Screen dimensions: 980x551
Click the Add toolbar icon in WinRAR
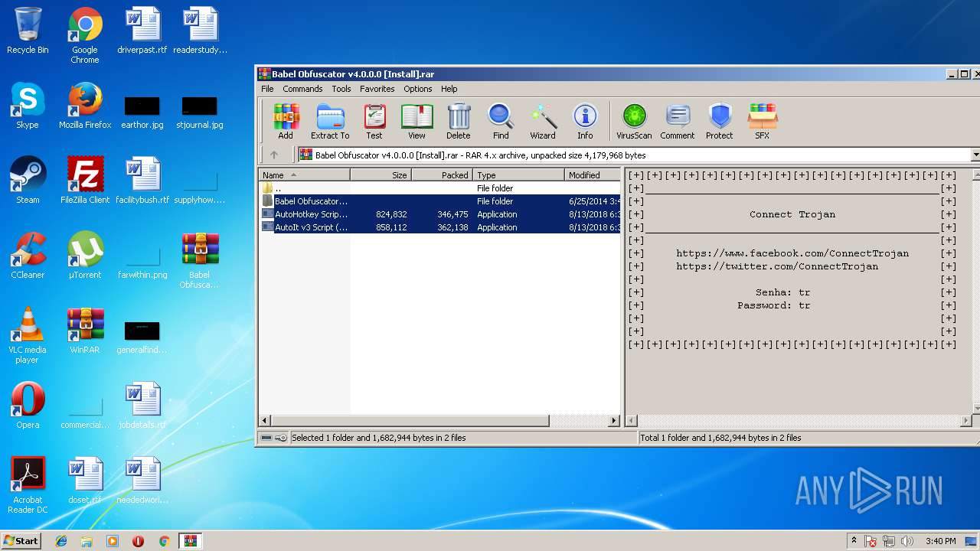pyautogui.click(x=286, y=122)
